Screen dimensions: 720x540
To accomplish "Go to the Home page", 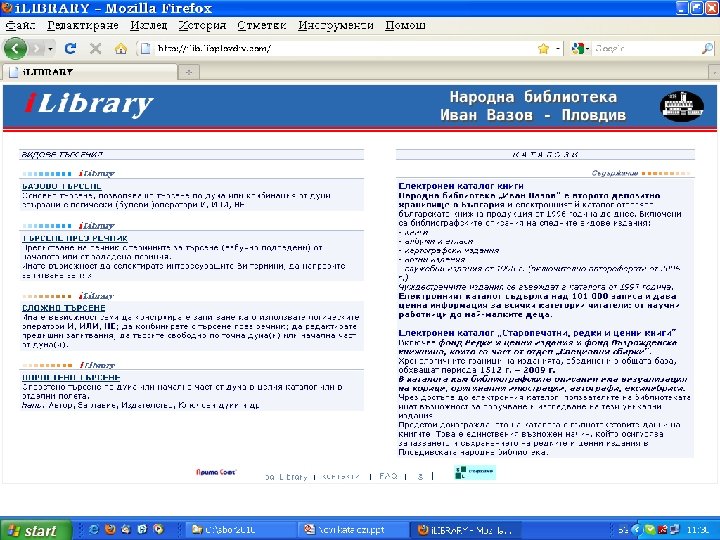I will pos(121,48).
